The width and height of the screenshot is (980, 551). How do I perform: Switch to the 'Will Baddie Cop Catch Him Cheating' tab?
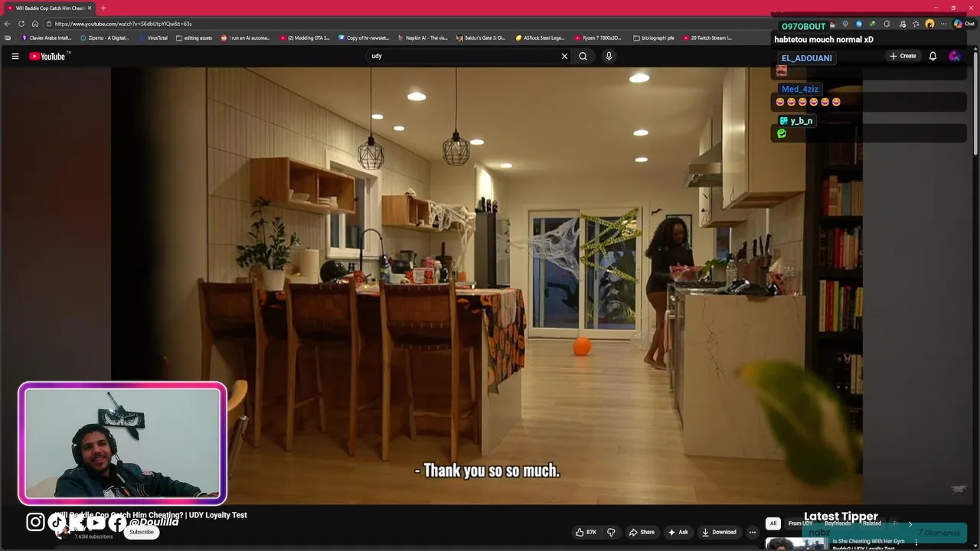49,8
